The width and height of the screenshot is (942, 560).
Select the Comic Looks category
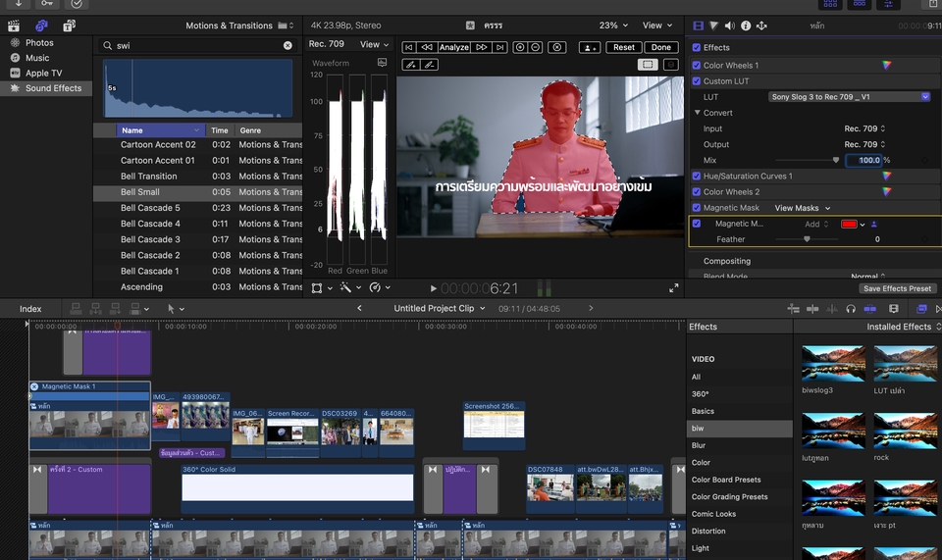tap(713, 514)
